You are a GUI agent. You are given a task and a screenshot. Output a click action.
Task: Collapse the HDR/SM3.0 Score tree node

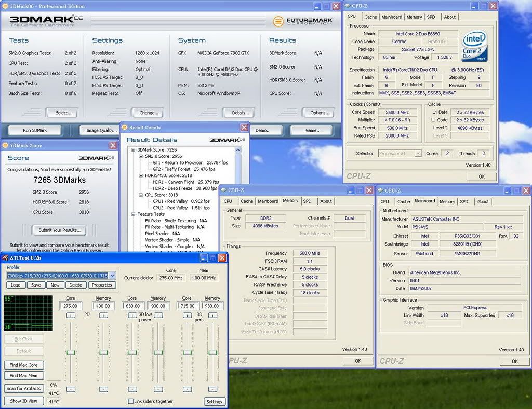click(141, 175)
